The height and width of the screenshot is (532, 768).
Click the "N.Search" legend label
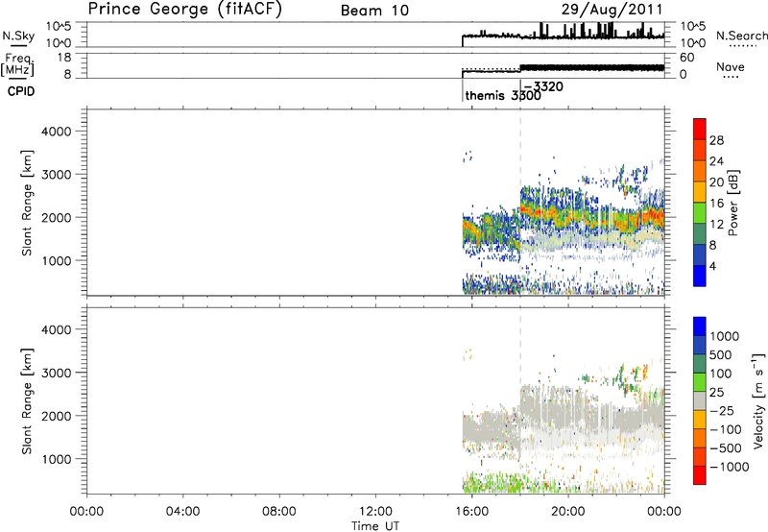tap(741, 36)
